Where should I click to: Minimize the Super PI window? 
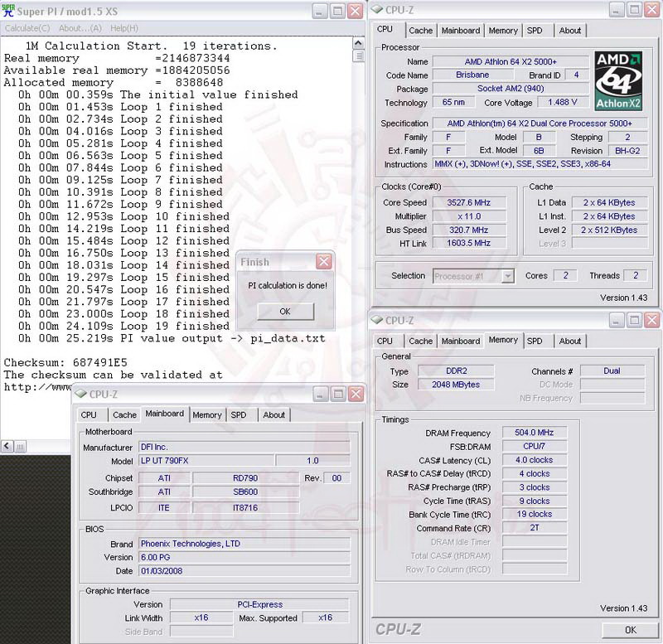[x=320, y=11]
